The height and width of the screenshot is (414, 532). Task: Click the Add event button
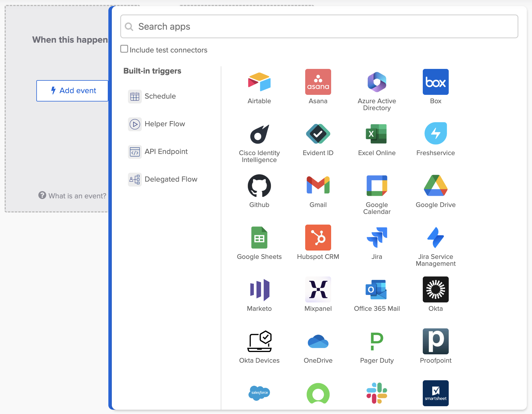coord(72,91)
